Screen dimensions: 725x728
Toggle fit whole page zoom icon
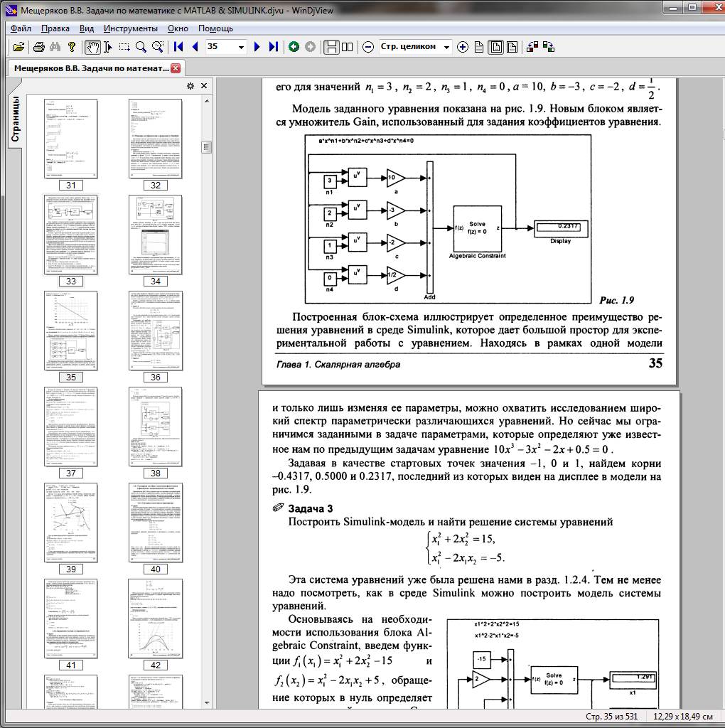click(x=495, y=47)
